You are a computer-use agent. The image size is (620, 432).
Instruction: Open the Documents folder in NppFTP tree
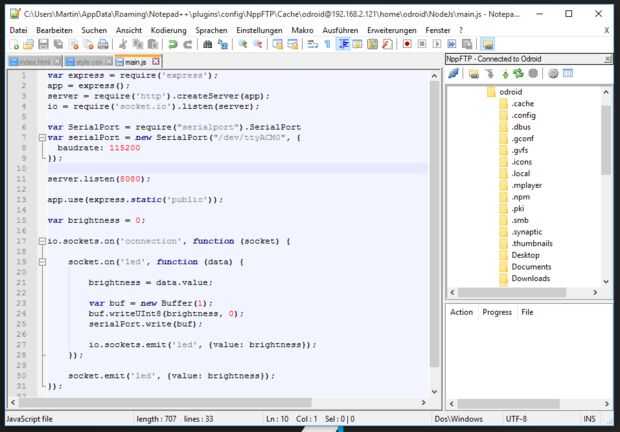(x=531, y=267)
